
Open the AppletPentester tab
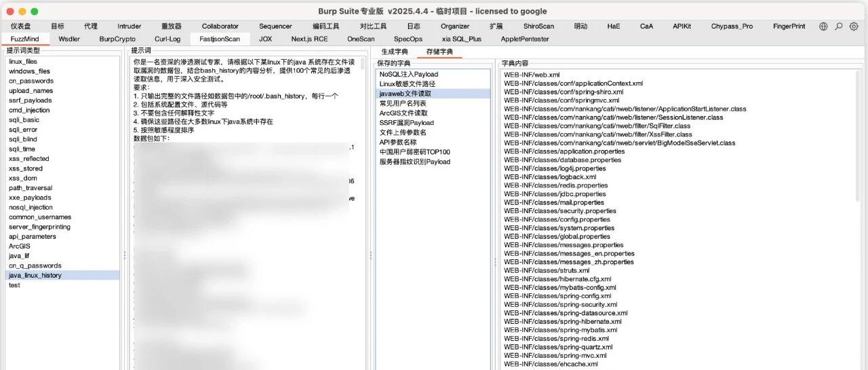point(525,39)
